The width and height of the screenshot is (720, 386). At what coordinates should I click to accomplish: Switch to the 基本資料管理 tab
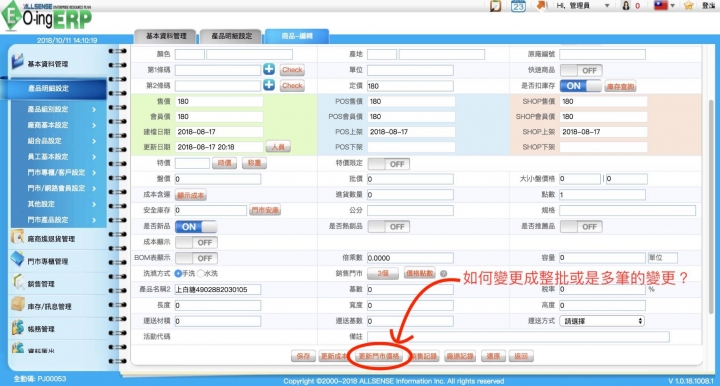point(166,36)
